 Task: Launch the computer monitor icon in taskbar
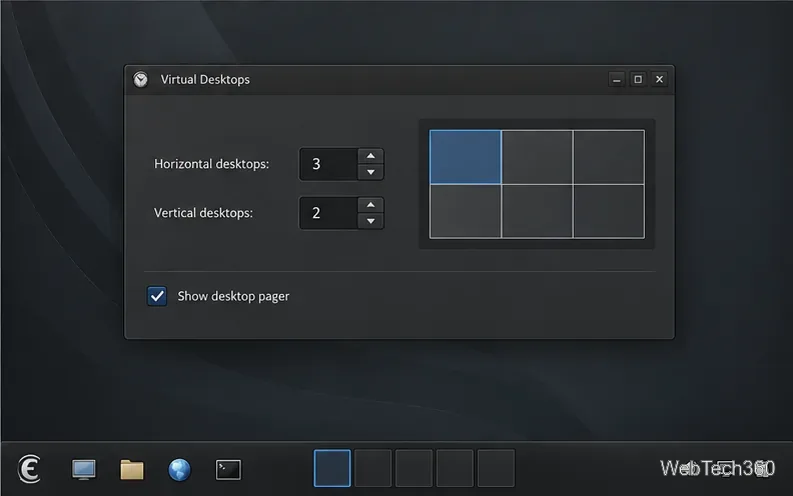coord(83,469)
